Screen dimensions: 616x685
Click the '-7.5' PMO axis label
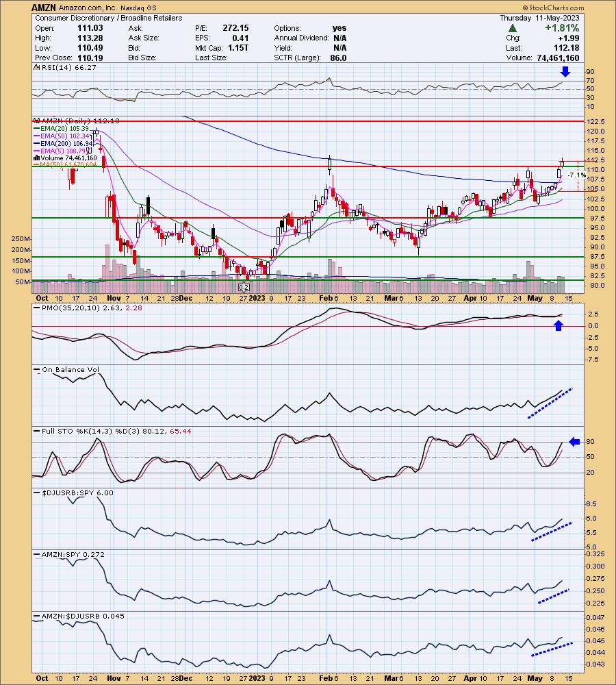tap(593, 360)
